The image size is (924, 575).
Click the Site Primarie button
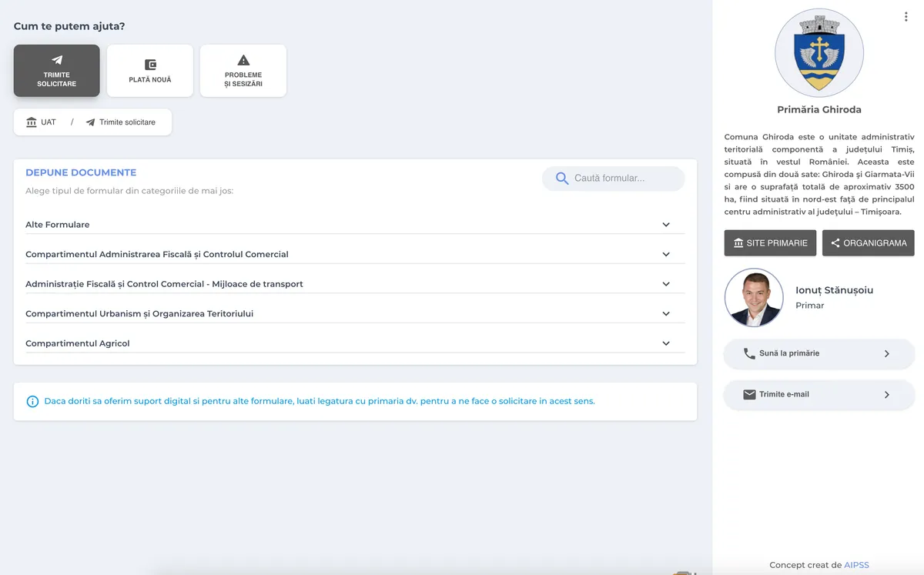[x=770, y=243]
